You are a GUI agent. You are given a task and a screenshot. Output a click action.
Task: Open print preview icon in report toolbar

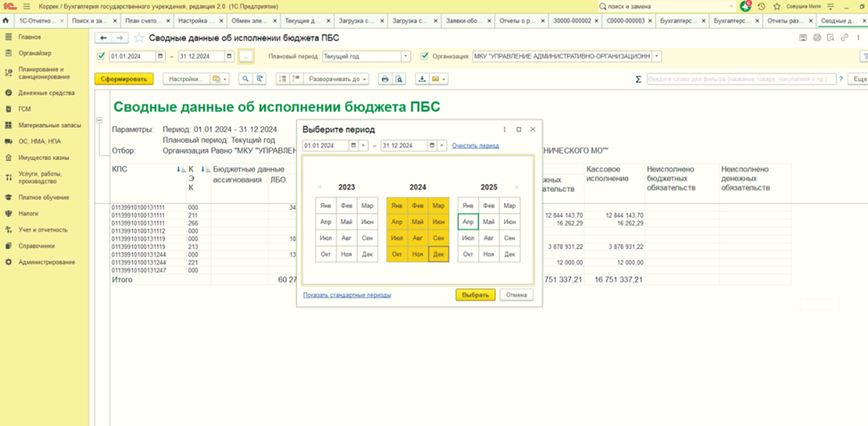400,79
